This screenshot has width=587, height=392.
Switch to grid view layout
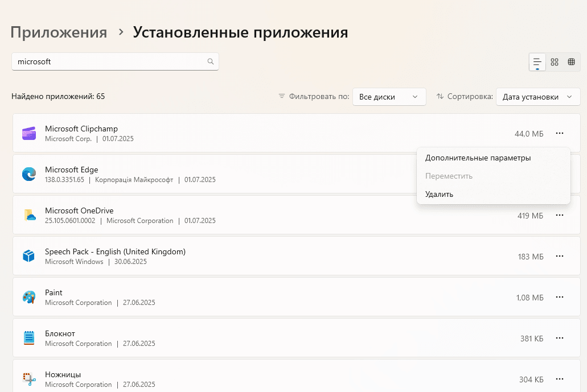click(555, 61)
